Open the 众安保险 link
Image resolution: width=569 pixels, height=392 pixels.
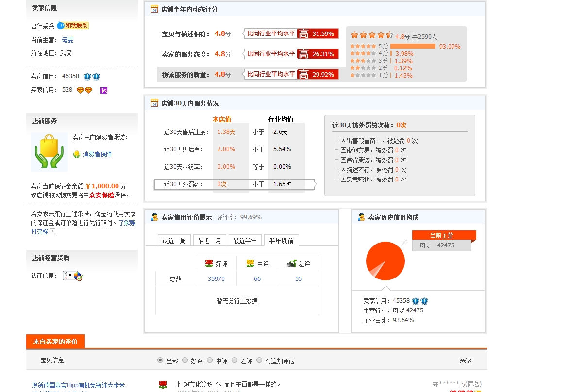pos(101,195)
